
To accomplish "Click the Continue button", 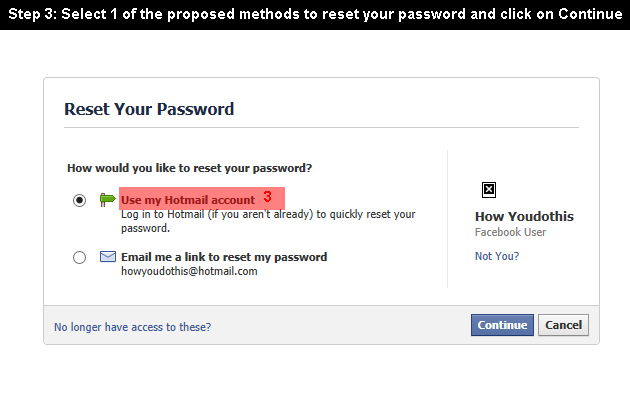I will click(502, 325).
